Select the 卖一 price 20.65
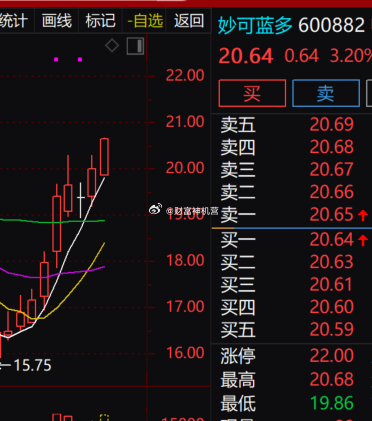Viewport: 372px width, 421px height. pyautogui.click(x=331, y=215)
